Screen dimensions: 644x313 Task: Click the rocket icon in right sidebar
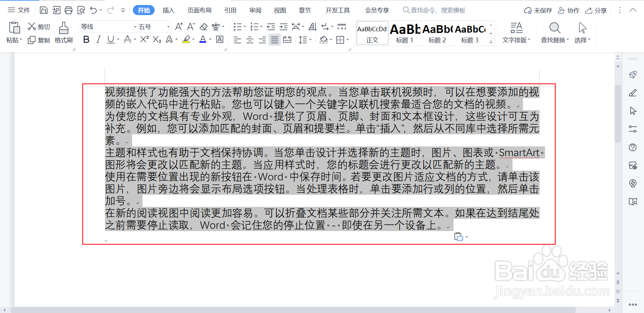(x=633, y=75)
